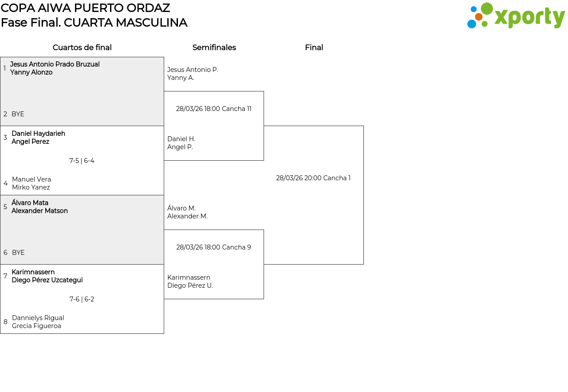Image resolution: width=568 pixels, height=392 pixels.
Task: Open the Dannielys Rigual and Grecia Figueroa team
Action: coord(38,322)
